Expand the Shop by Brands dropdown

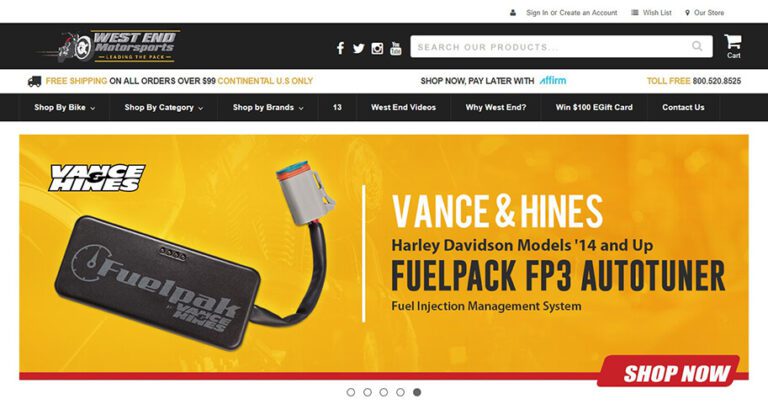[268, 107]
